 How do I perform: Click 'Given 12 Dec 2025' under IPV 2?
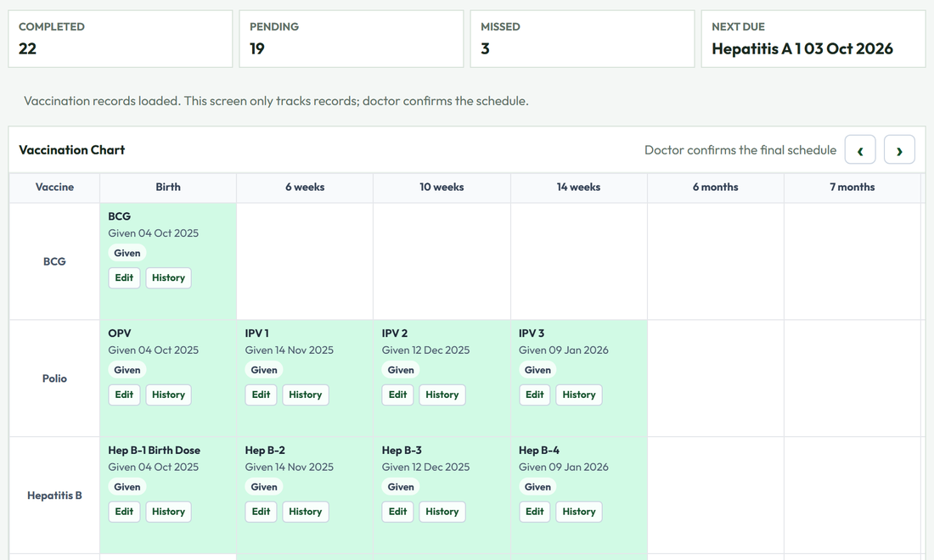[x=425, y=350]
